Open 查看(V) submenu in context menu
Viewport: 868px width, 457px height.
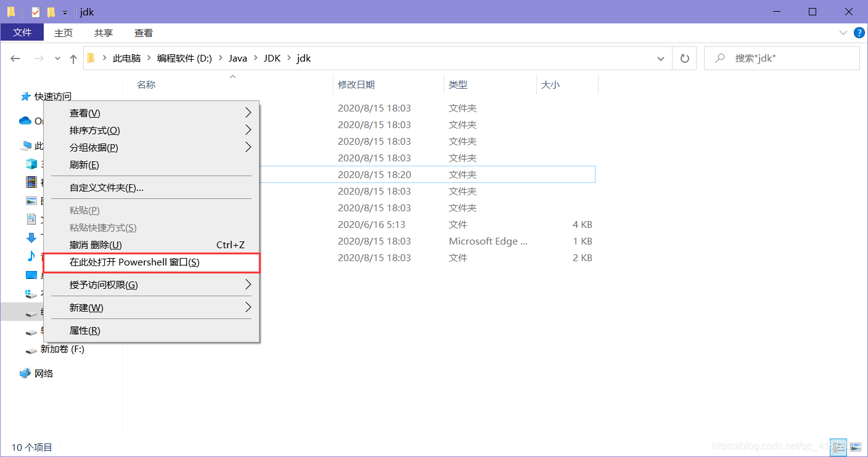click(151, 113)
